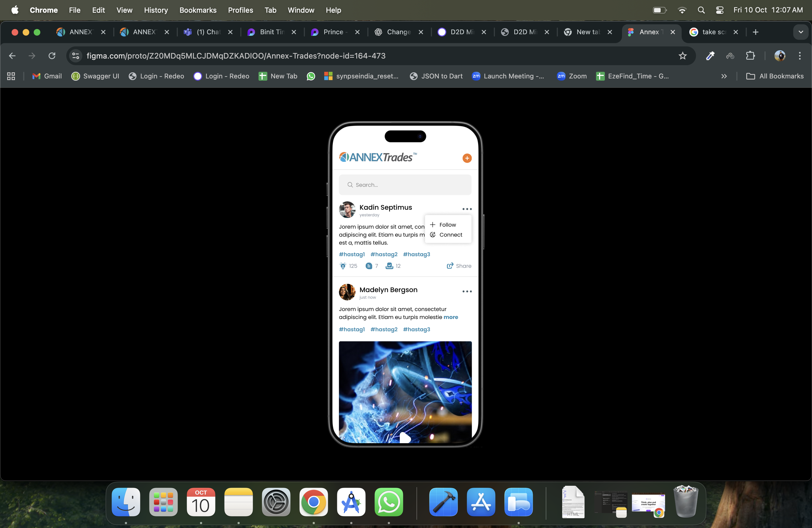The height and width of the screenshot is (528, 812).
Task: Expand Madelyn's post with the more link
Action: (x=451, y=317)
